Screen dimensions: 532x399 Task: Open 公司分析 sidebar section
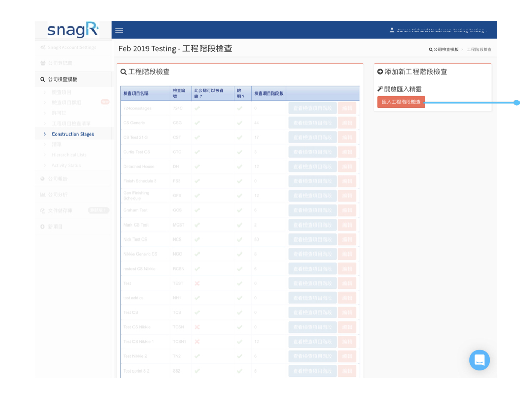pyautogui.click(x=73, y=194)
